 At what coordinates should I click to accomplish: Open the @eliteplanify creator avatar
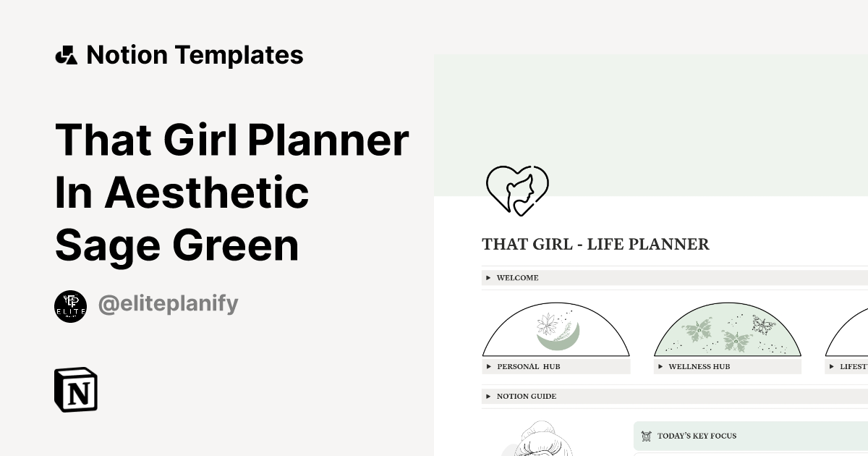[71, 305]
